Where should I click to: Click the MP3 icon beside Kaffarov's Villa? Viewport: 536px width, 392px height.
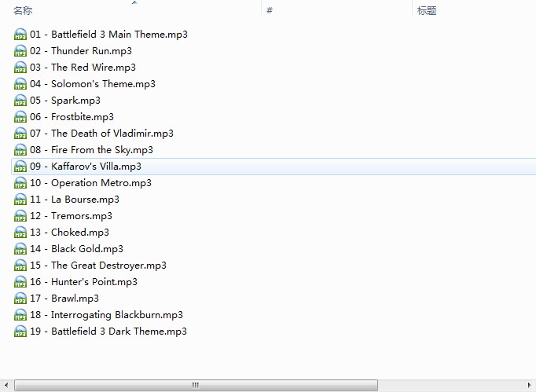click(x=20, y=167)
